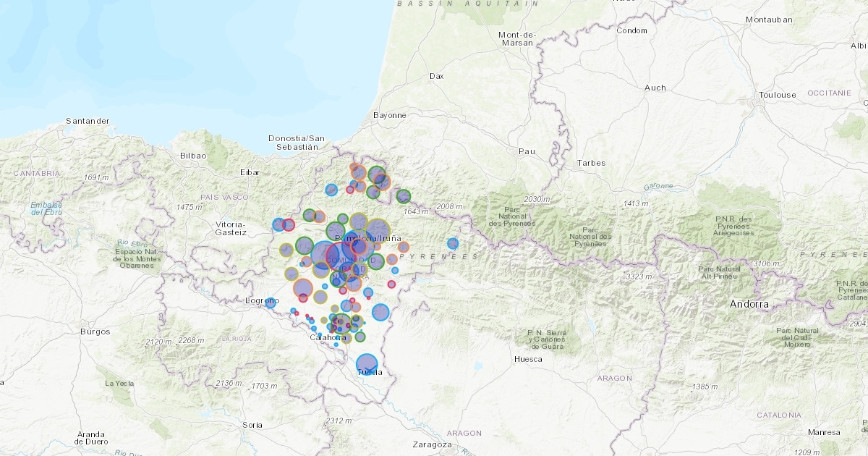Viewport: 868px width, 456px height.
Task: Click the Toulouse city label
Action: pyautogui.click(x=778, y=95)
